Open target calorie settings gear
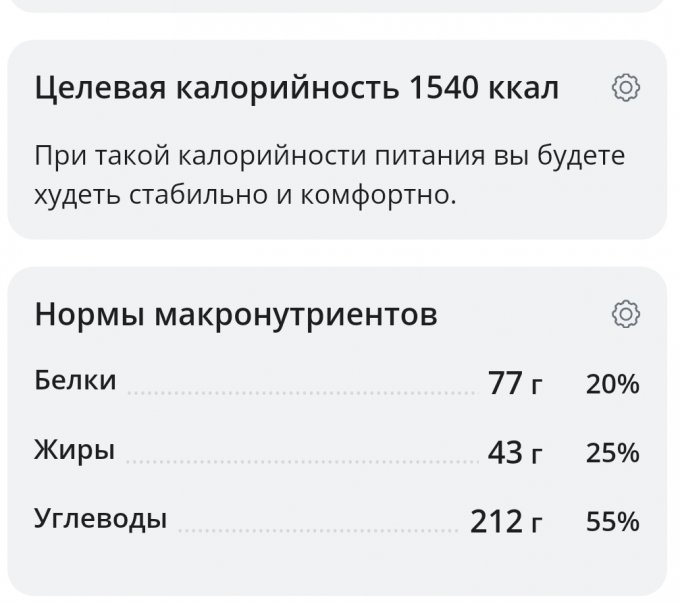Screen dimensions: 680x602 (625, 89)
